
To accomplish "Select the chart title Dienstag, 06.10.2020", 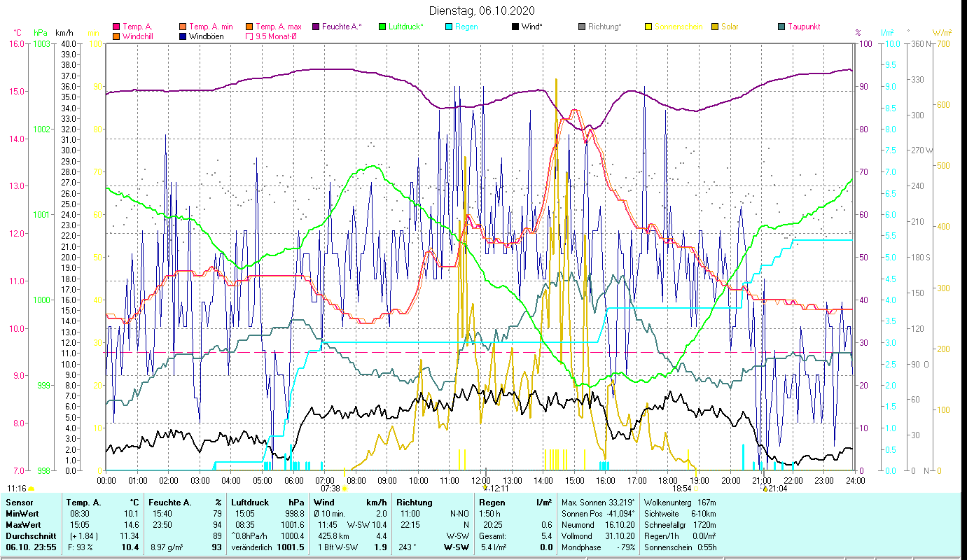I will click(x=482, y=10).
